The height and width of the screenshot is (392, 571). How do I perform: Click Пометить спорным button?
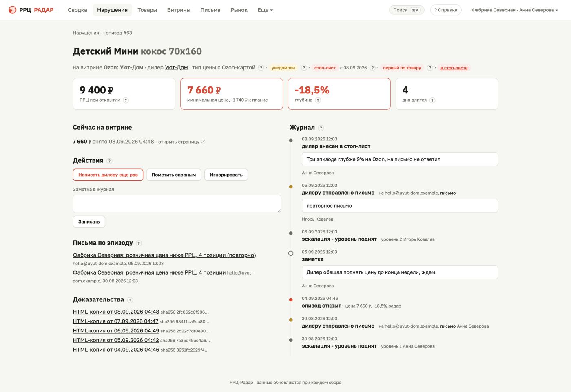pos(174,175)
